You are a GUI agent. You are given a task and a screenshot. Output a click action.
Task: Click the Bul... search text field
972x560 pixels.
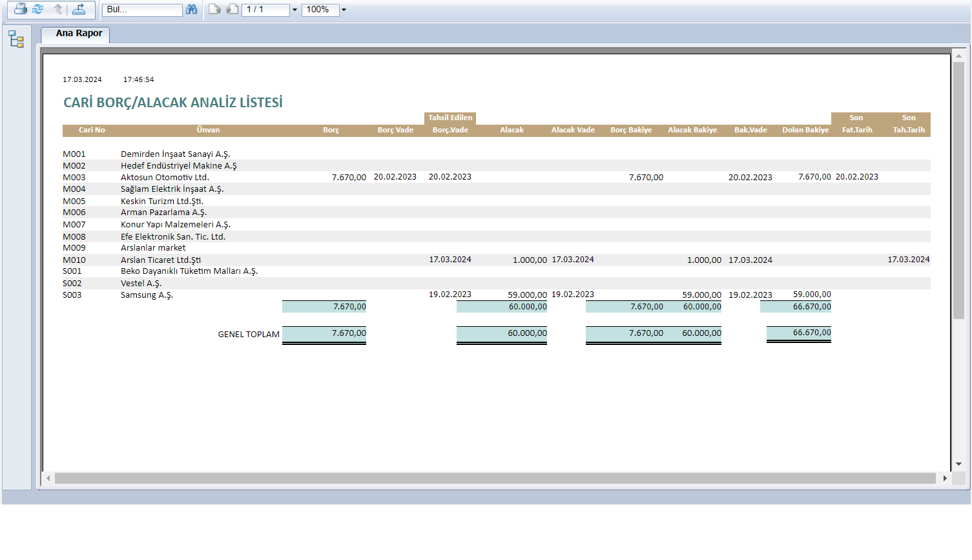click(x=142, y=10)
